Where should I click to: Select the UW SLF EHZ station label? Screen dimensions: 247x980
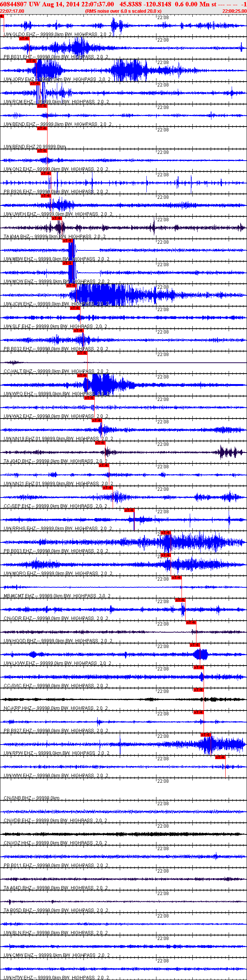point(55,326)
